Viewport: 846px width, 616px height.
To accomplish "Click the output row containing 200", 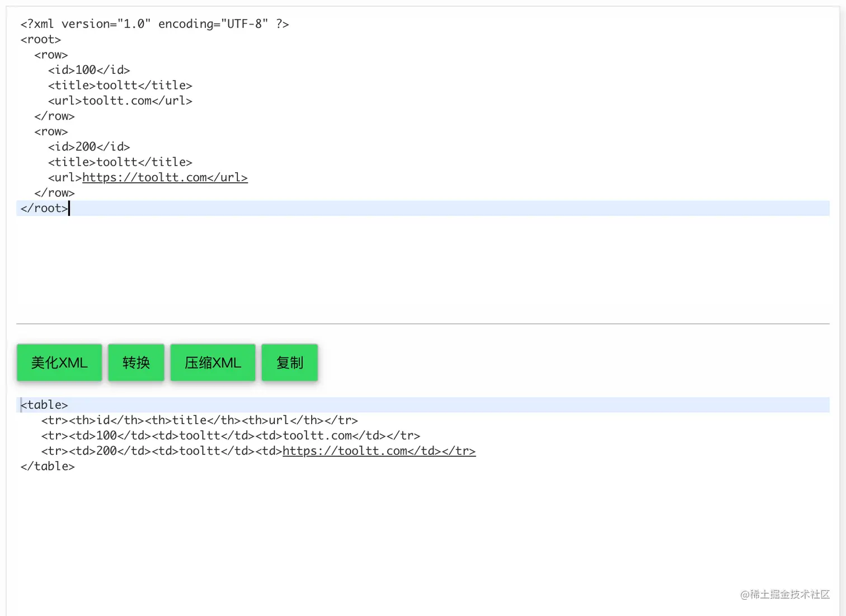I will [258, 451].
